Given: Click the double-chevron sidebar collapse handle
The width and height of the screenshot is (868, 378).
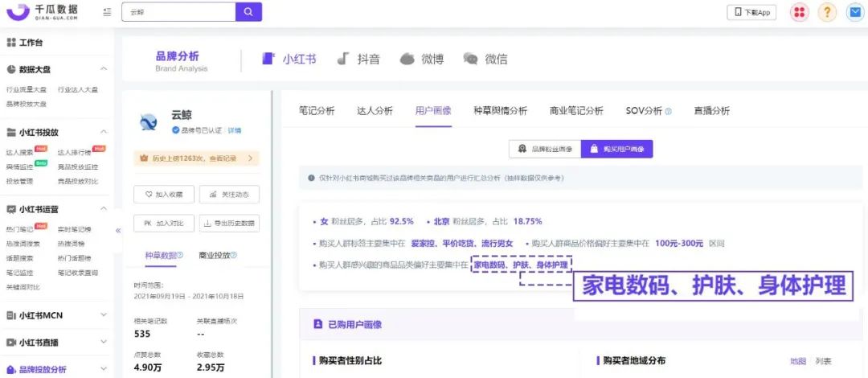Looking at the screenshot, I should 118,231.
